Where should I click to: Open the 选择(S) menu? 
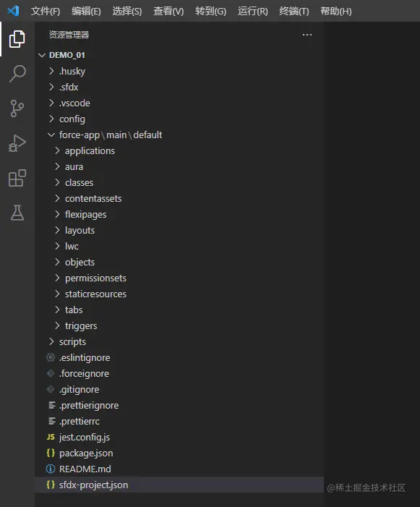[x=127, y=12]
